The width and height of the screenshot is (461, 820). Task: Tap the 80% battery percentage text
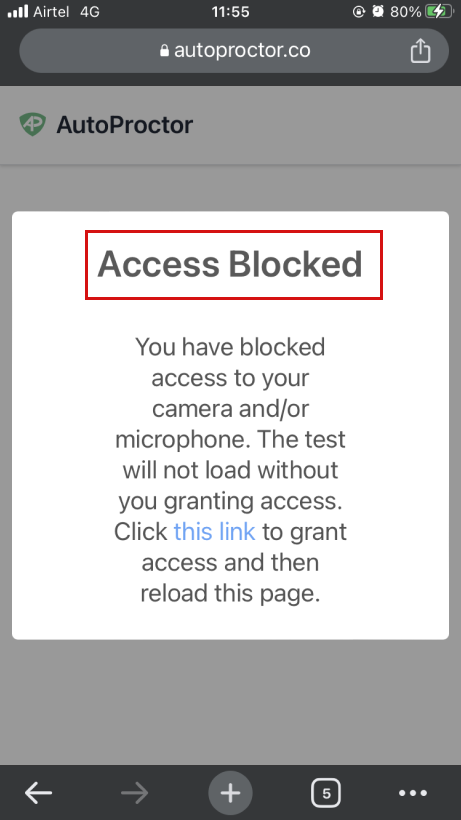pos(405,12)
